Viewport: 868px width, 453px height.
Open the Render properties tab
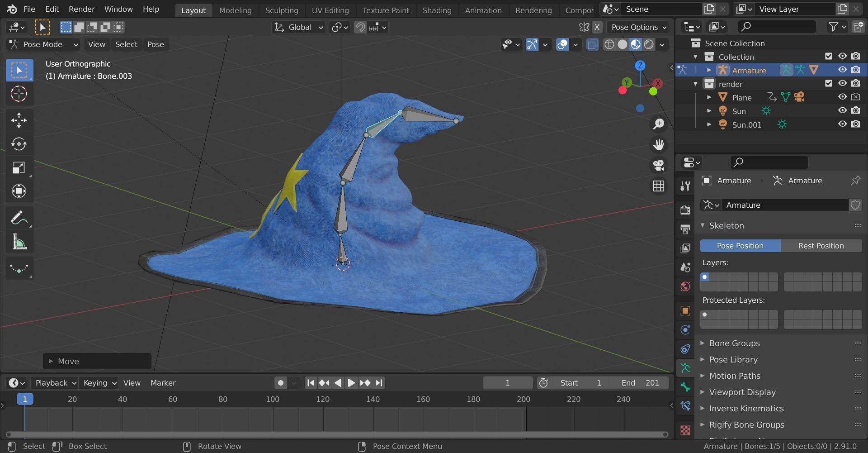[685, 210]
